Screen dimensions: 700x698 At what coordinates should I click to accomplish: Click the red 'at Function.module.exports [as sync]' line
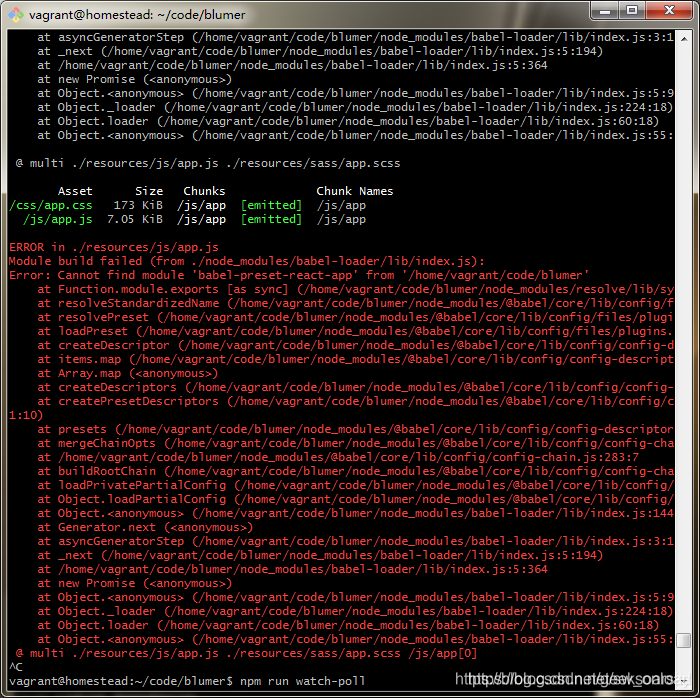[x=355, y=289]
